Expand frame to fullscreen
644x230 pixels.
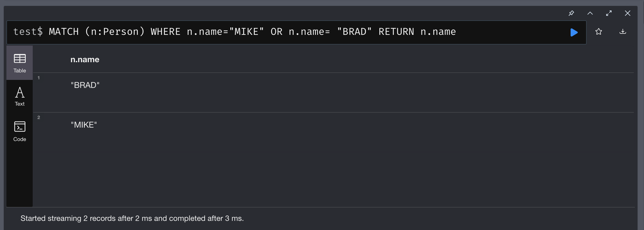[x=609, y=13]
